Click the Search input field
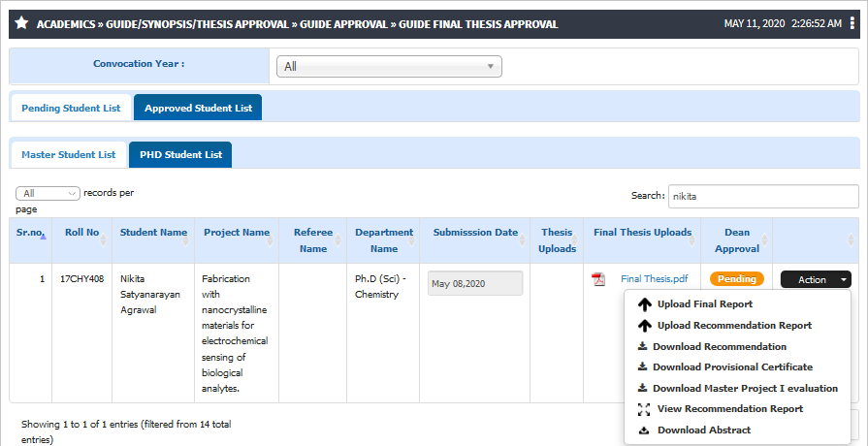868x446 pixels. 763,196
